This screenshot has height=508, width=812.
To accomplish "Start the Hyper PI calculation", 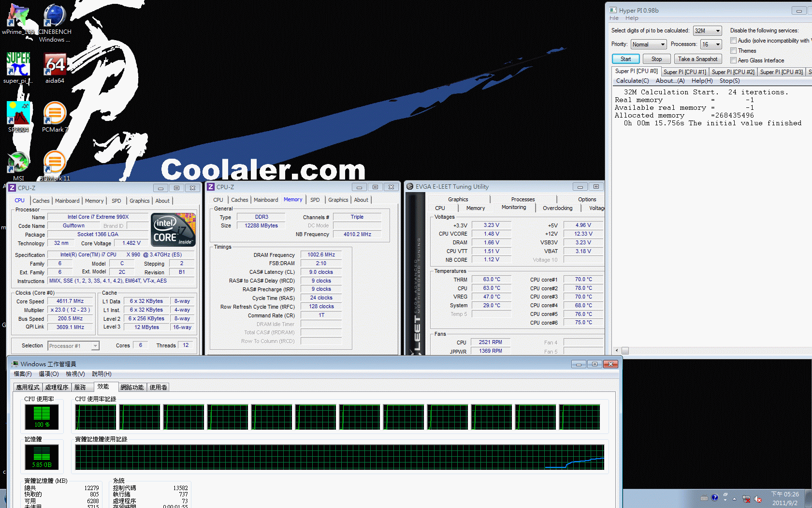I will pos(626,59).
